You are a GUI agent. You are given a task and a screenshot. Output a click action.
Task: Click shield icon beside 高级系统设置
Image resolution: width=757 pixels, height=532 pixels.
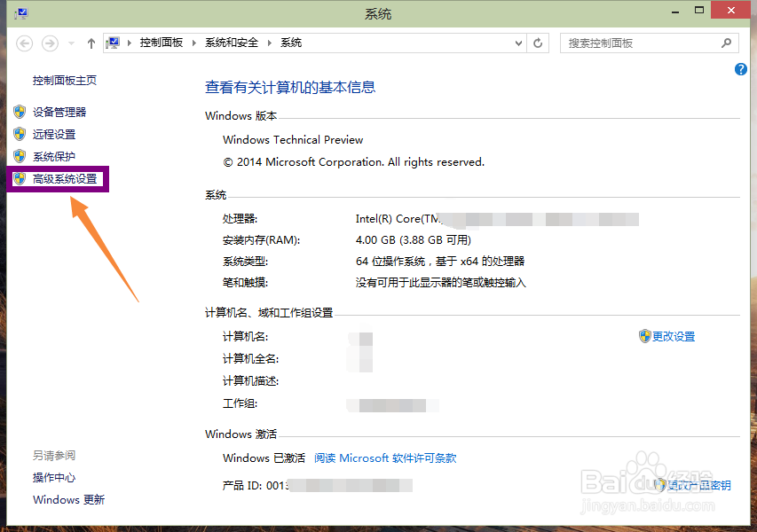coord(20,179)
